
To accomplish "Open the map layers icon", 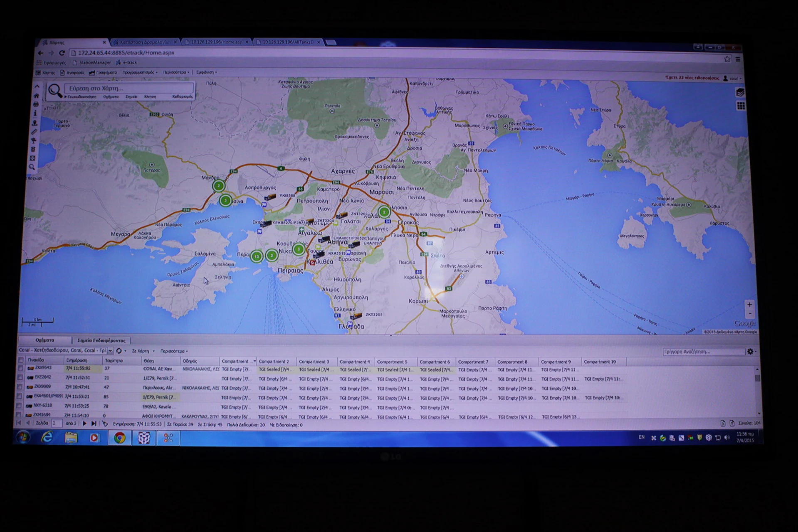I will click(740, 93).
